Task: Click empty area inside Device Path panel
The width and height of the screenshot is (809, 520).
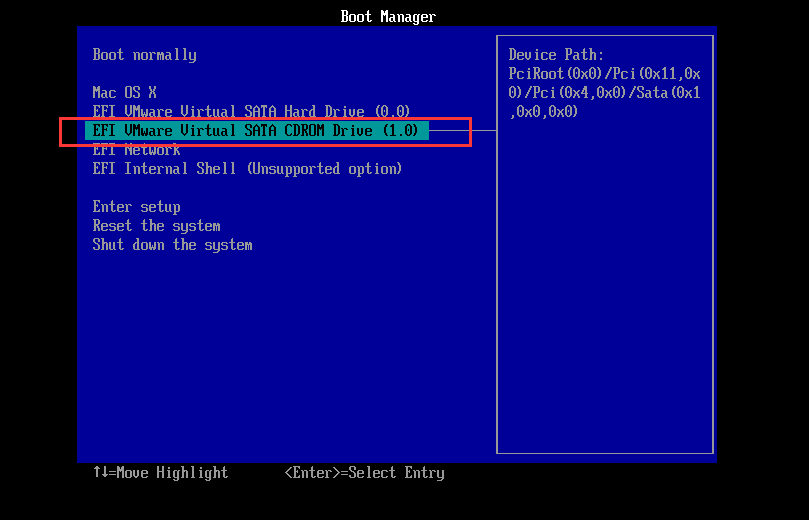Action: [604, 300]
